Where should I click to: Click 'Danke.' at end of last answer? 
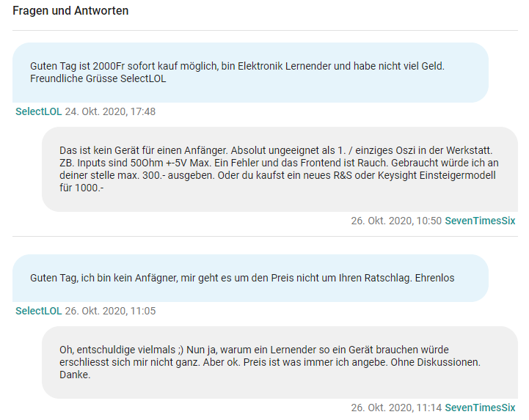click(75, 375)
